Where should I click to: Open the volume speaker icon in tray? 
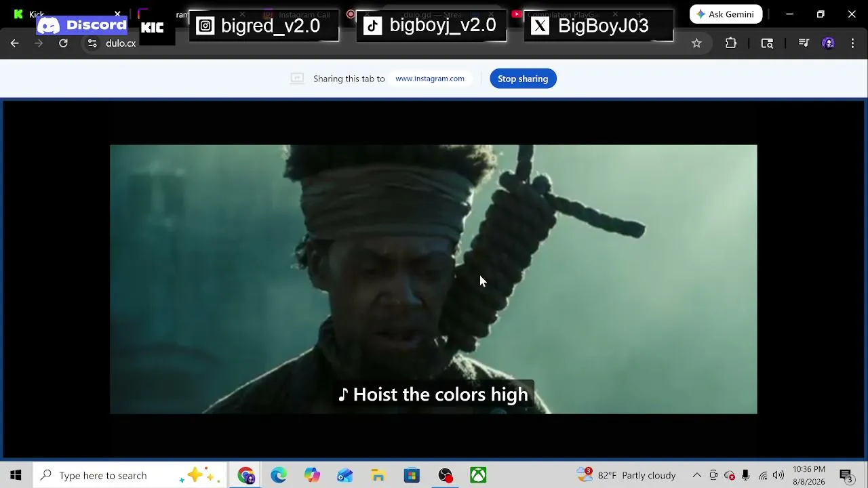778,475
